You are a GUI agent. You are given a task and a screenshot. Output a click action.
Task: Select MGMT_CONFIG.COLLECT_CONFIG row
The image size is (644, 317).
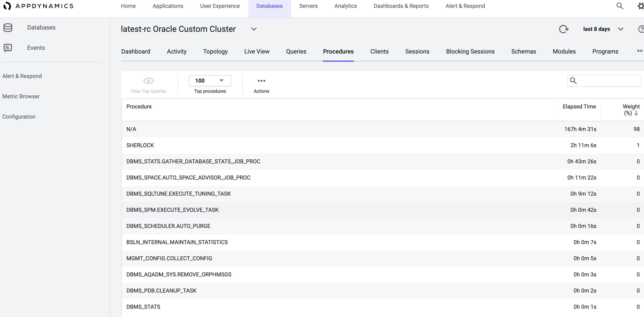pos(382,258)
